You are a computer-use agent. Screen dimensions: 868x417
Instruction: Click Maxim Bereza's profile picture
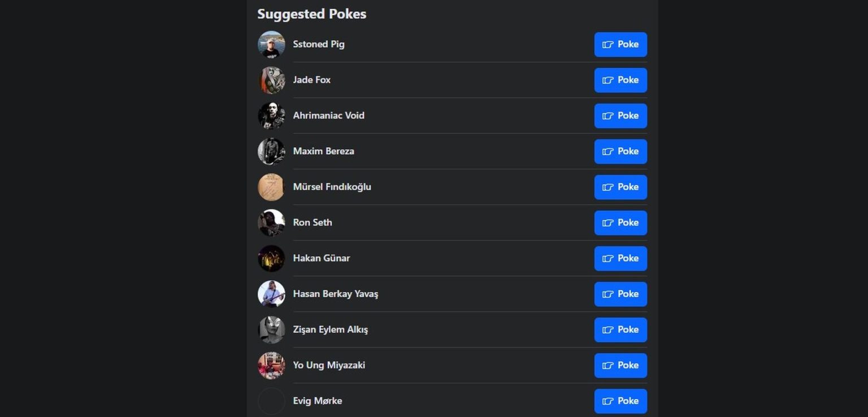click(271, 151)
